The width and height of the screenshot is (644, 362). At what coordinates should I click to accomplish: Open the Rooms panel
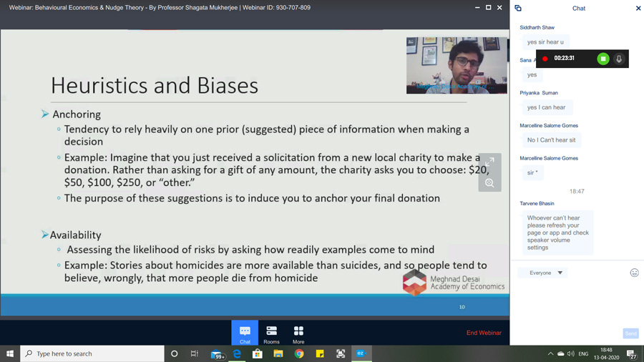click(271, 333)
